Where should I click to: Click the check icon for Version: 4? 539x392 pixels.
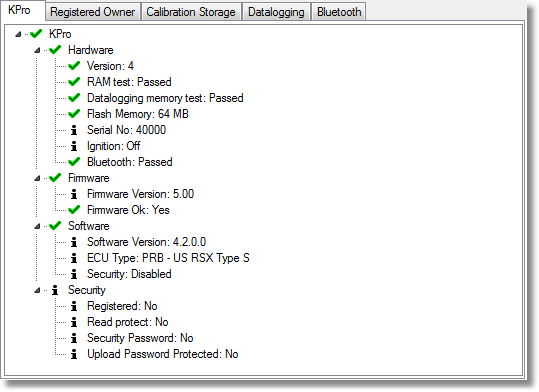tap(74, 66)
